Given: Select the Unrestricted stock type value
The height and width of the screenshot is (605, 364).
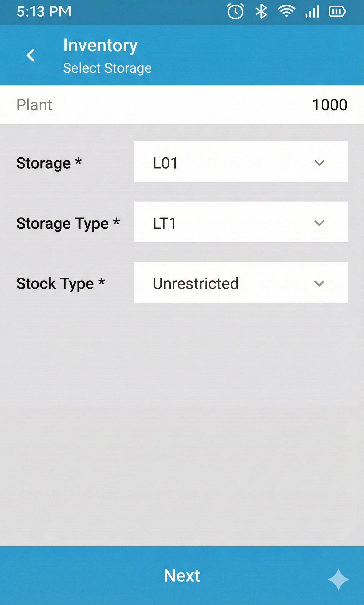Looking at the screenshot, I should point(195,283).
